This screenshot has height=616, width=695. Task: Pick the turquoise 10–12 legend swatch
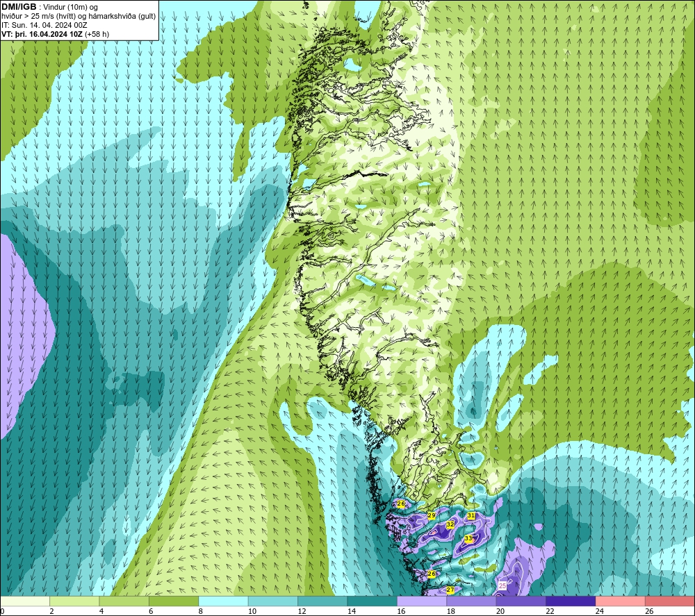[273, 601]
